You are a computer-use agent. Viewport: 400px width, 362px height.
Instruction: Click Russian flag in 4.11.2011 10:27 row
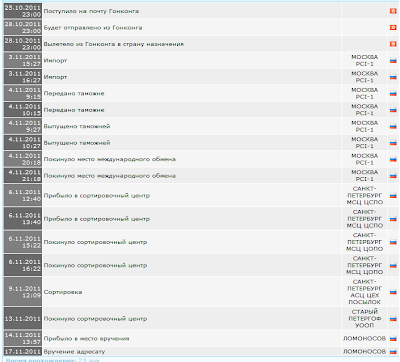pyautogui.click(x=393, y=143)
